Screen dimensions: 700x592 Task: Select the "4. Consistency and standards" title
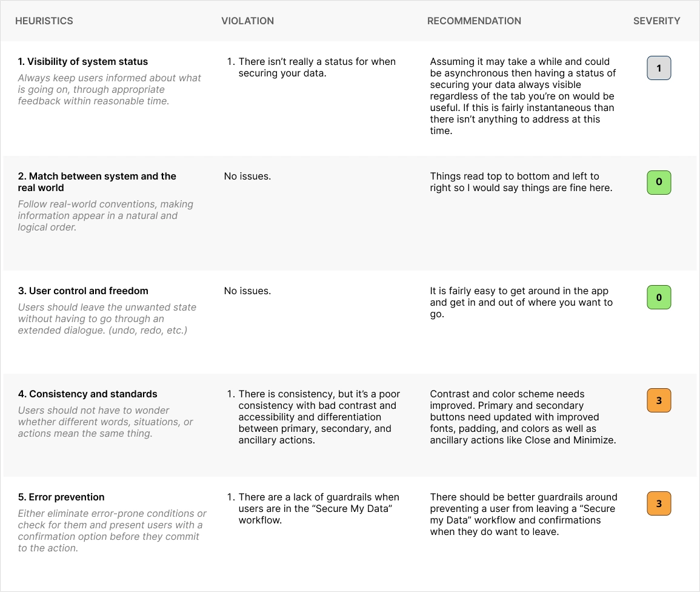87,394
